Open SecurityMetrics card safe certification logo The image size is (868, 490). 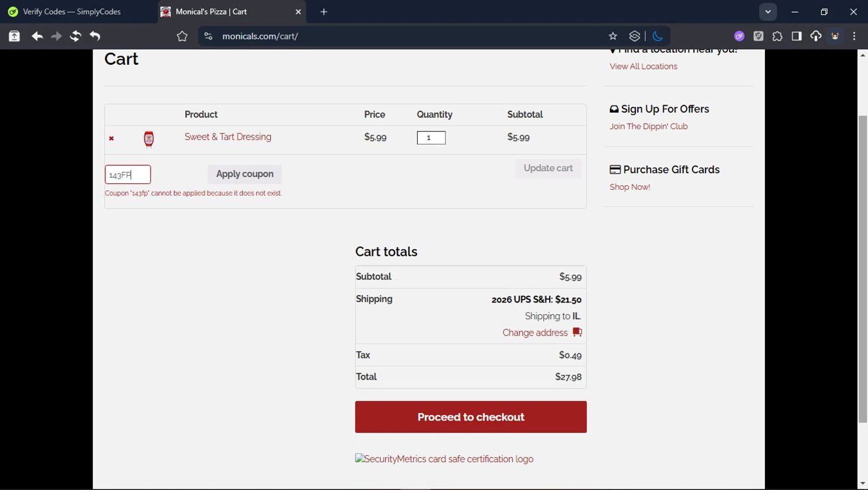click(444, 459)
